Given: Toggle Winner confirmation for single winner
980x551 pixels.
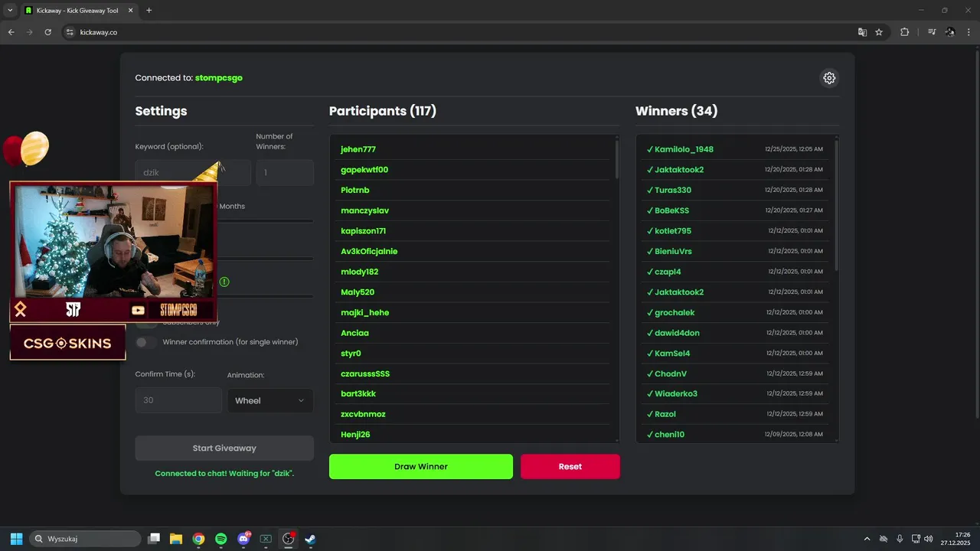Looking at the screenshot, I should click(x=146, y=342).
